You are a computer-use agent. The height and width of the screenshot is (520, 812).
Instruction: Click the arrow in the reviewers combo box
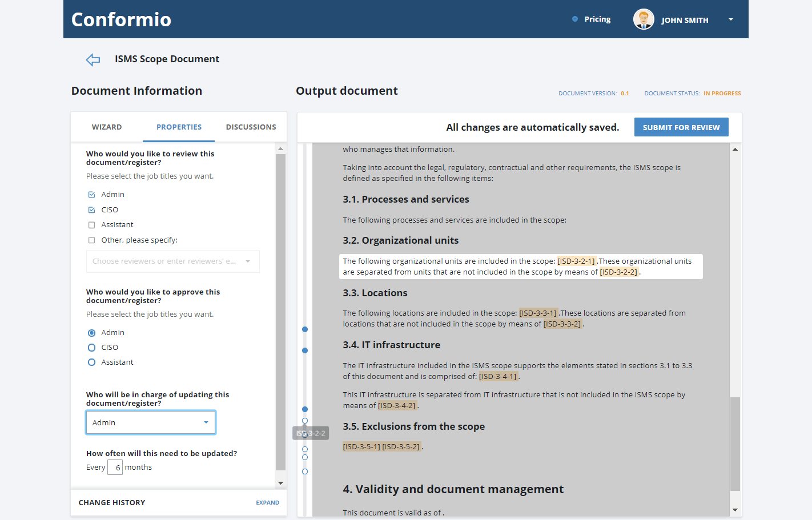coord(248,261)
